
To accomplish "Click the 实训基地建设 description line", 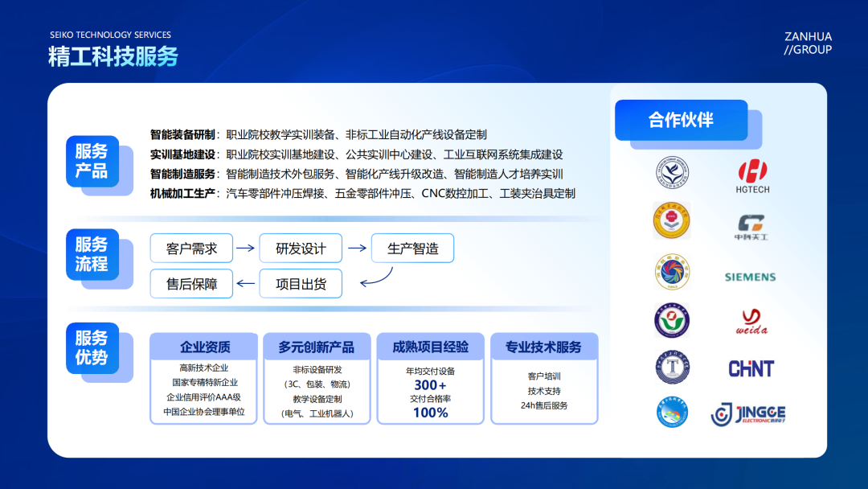I will (x=357, y=154).
